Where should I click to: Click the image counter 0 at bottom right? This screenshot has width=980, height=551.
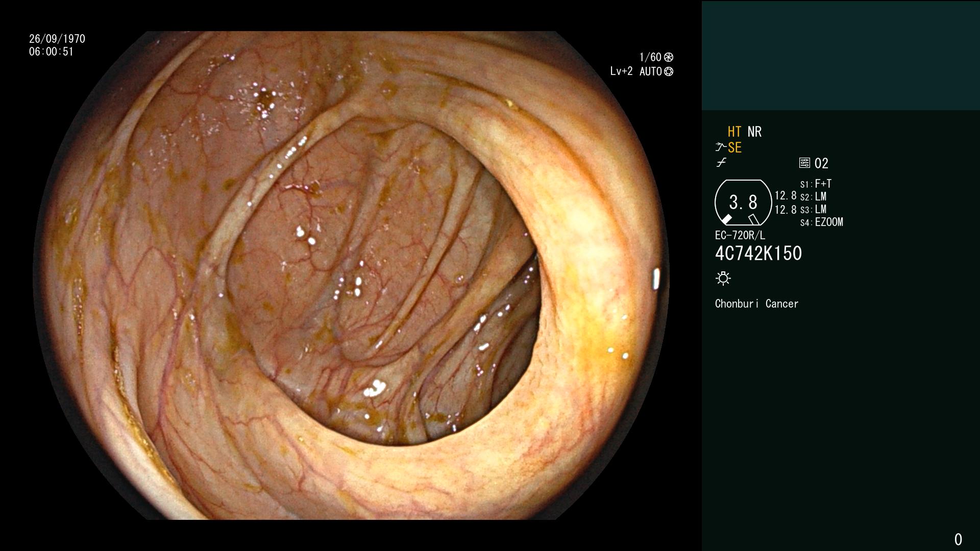tap(958, 539)
